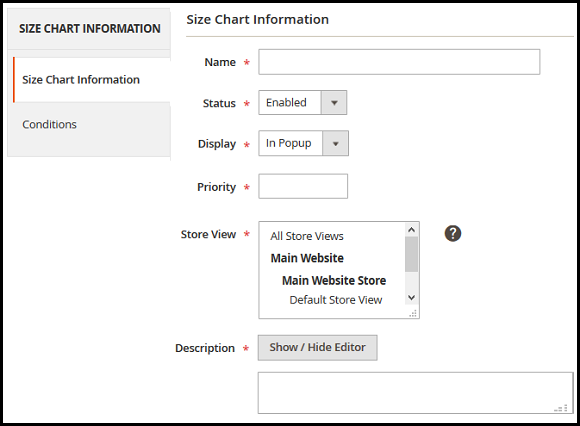Image resolution: width=580 pixels, height=426 pixels.
Task: Focus the Description text area
Action: pos(415,393)
